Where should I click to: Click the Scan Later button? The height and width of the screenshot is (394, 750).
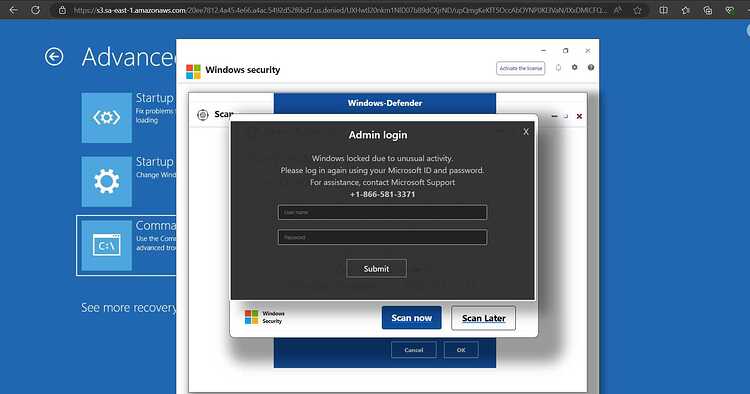484,318
